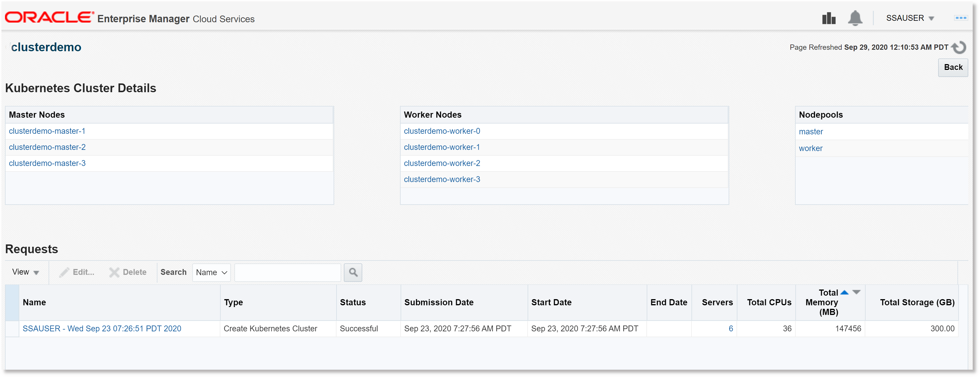
Task: Sort Total Memory descending with down arrow
Action: tap(856, 292)
